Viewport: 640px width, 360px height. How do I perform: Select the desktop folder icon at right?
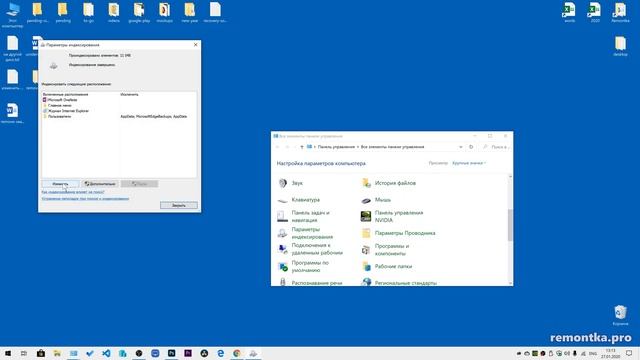620,46
